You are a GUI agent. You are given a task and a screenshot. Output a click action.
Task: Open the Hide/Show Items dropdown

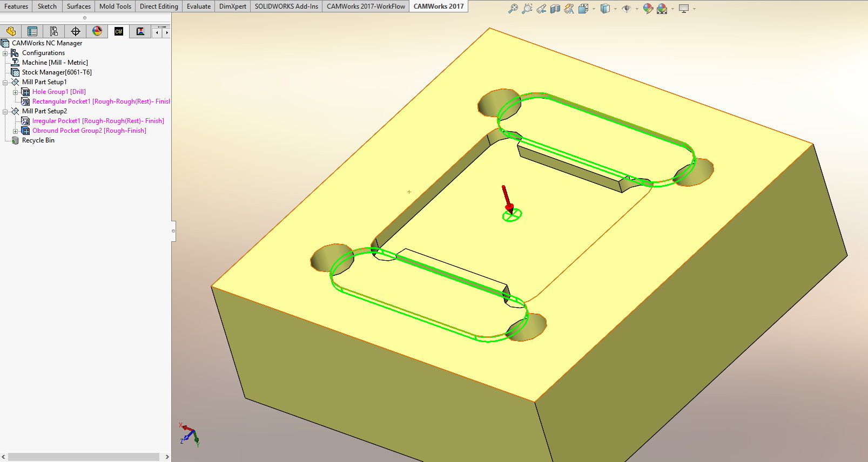637,9
